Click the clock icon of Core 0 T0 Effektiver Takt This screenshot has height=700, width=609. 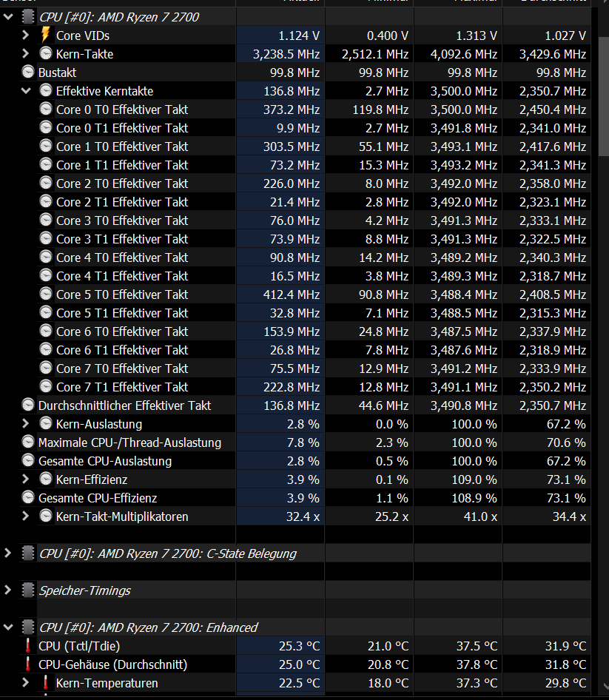click(46, 109)
